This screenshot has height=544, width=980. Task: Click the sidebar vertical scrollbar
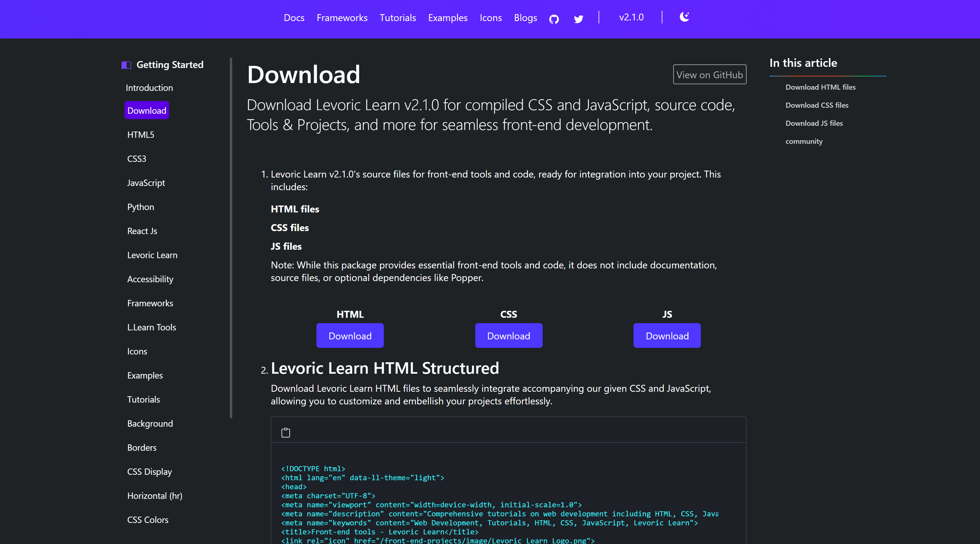click(x=231, y=238)
